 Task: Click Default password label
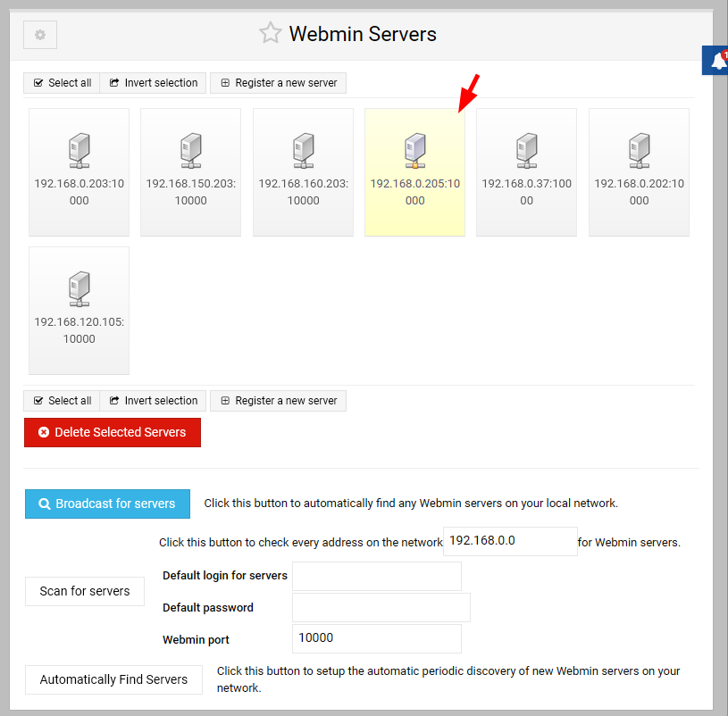208,608
